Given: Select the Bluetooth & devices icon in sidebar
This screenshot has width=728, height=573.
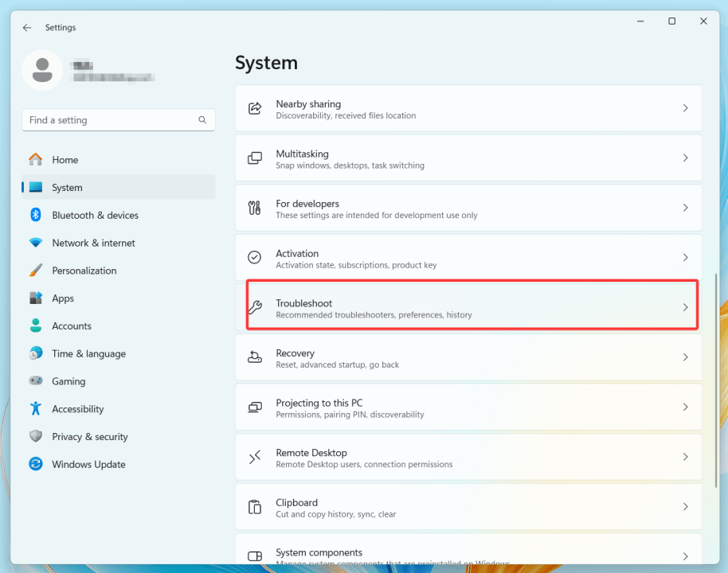Looking at the screenshot, I should [x=36, y=215].
